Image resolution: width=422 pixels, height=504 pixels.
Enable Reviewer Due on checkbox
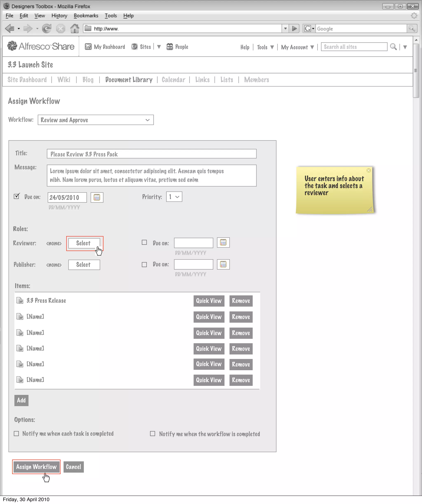[144, 242]
